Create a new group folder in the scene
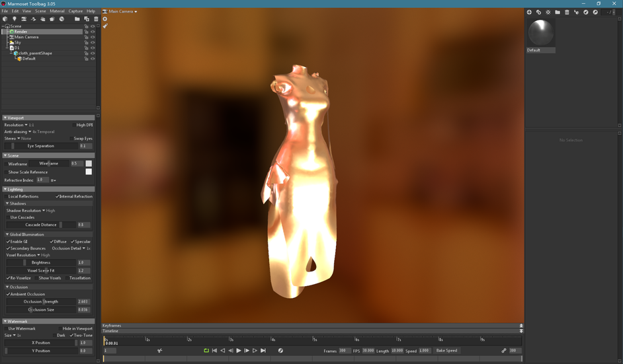 coord(77,18)
